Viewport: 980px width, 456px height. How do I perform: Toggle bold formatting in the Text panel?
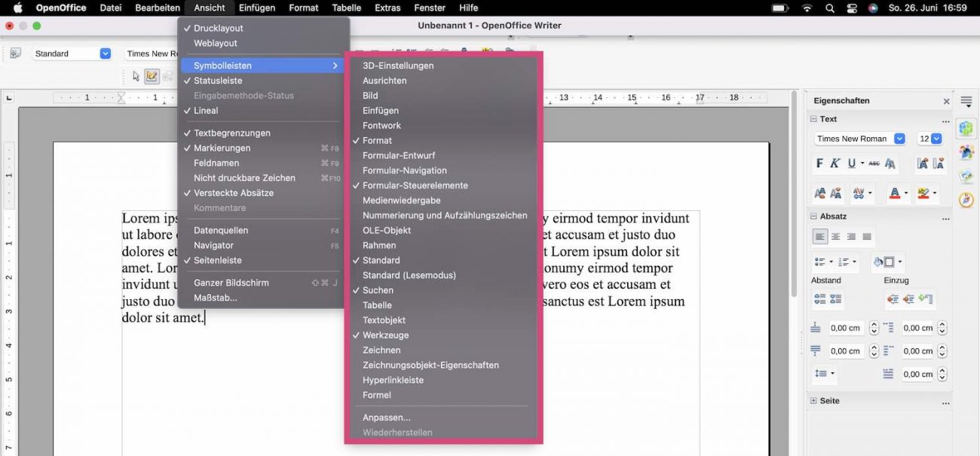pos(819,162)
